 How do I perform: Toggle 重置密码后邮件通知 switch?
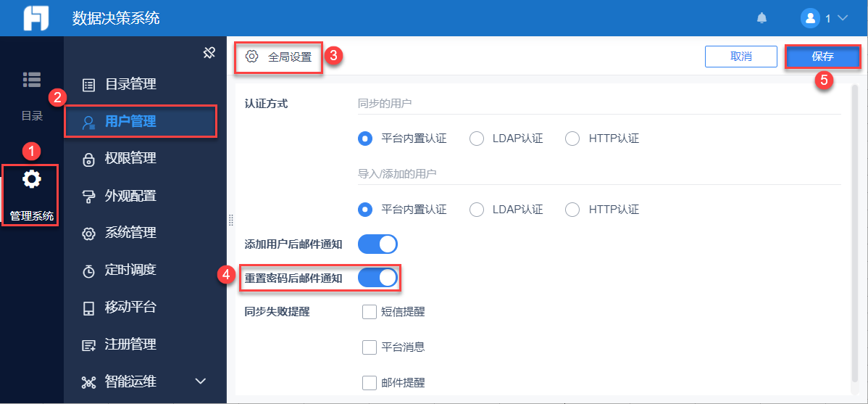378,279
